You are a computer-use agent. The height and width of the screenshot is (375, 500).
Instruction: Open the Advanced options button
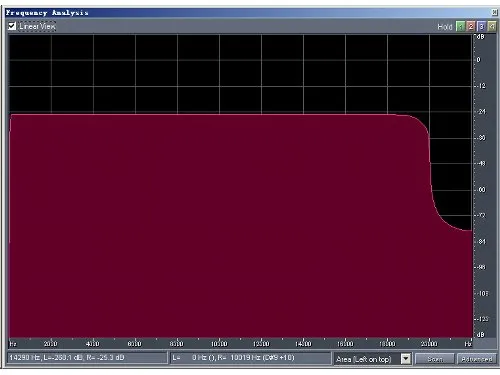coord(477,359)
